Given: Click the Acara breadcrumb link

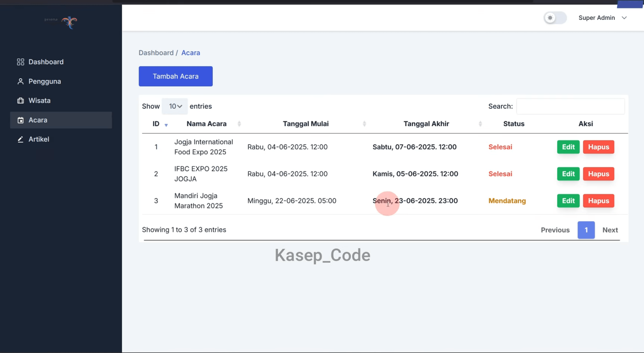Looking at the screenshot, I should pyautogui.click(x=191, y=53).
